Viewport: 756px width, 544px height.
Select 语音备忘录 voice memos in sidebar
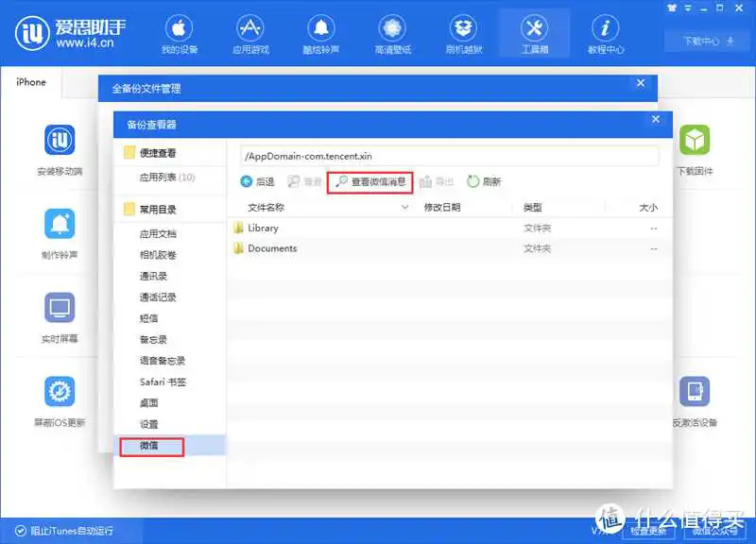[163, 361]
